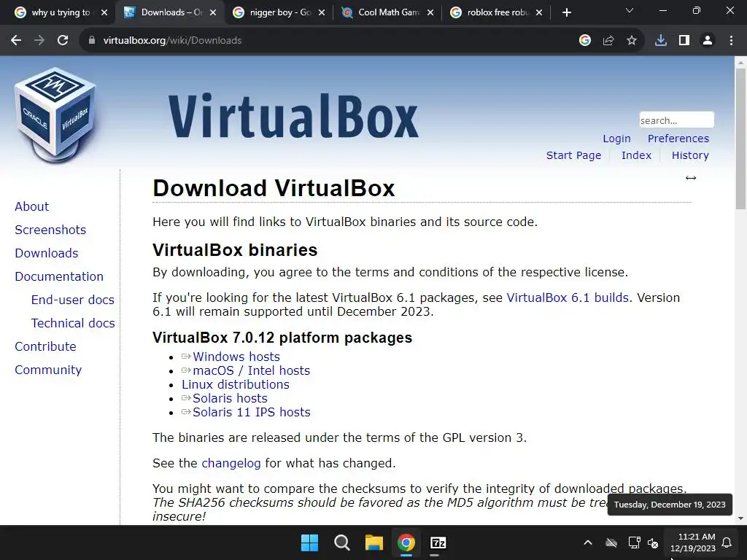Image resolution: width=747 pixels, height=560 pixels.
Task: Switch to roblox free robux tab
Action: tap(496, 13)
